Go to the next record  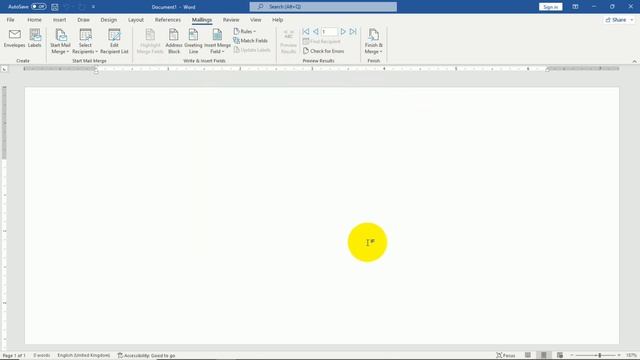(343, 31)
